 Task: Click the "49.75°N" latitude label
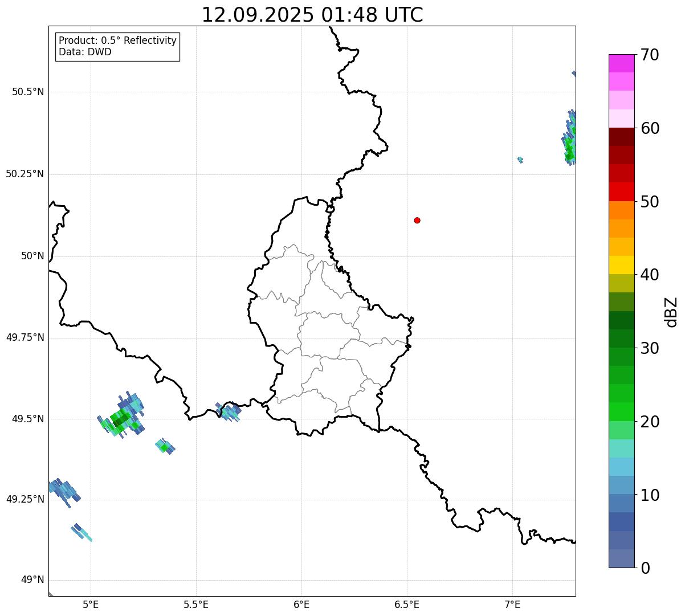point(25,337)
